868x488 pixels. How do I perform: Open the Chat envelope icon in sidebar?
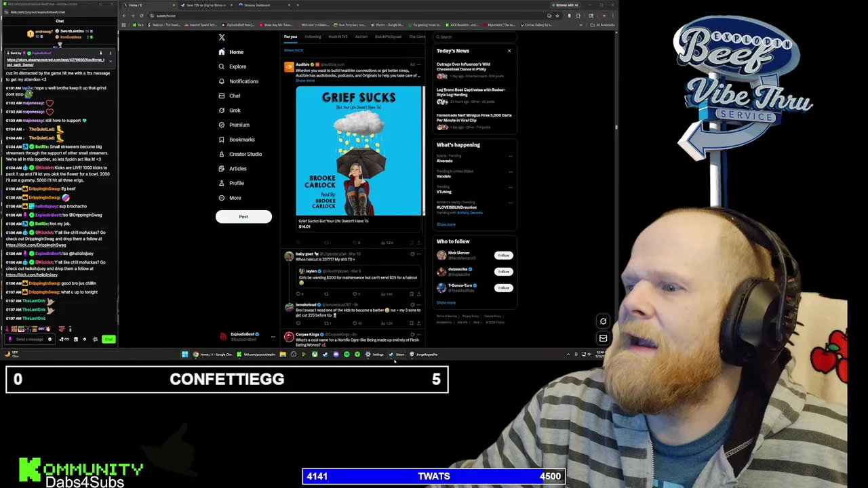click(x=221, y=96)
